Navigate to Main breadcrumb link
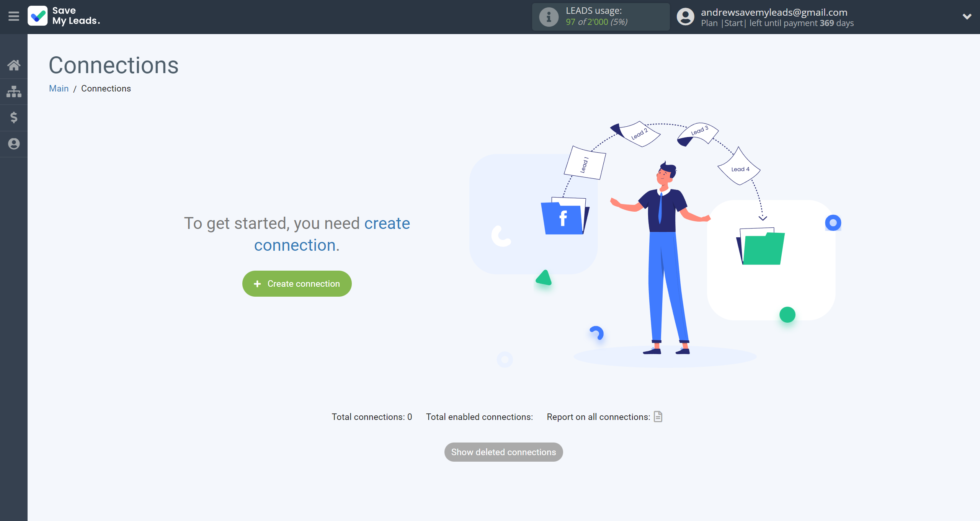Screen dimensions: 980x521 (58, 89)
